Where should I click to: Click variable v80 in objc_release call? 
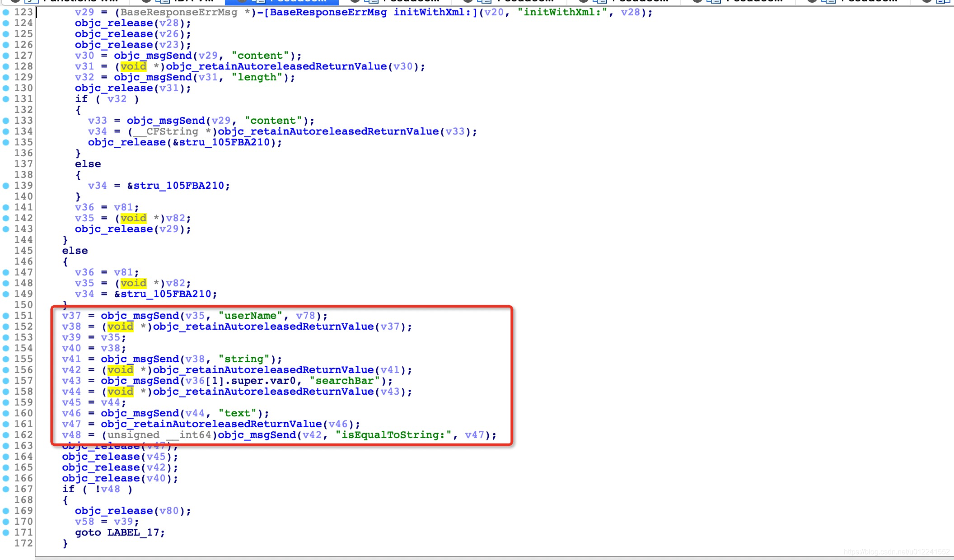169,511
